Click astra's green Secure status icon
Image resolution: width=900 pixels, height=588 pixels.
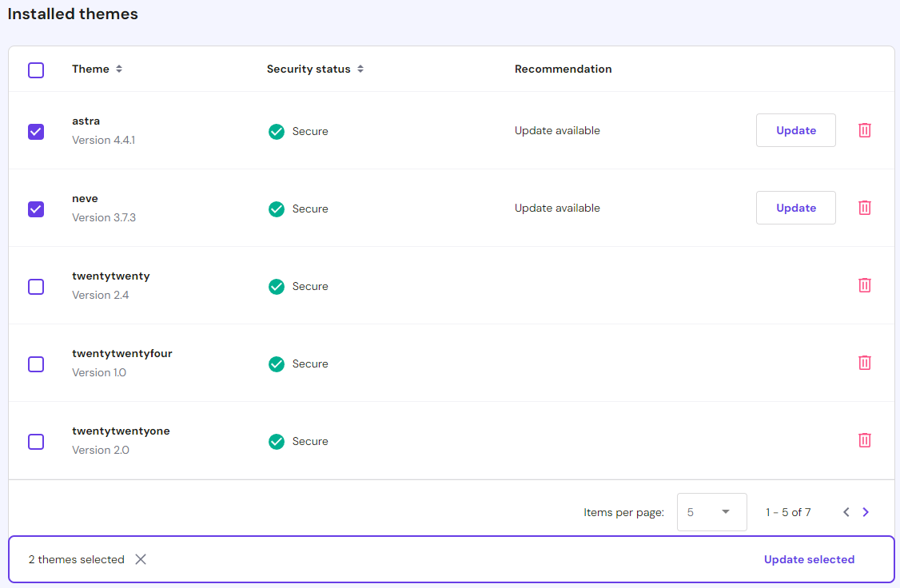276,131
